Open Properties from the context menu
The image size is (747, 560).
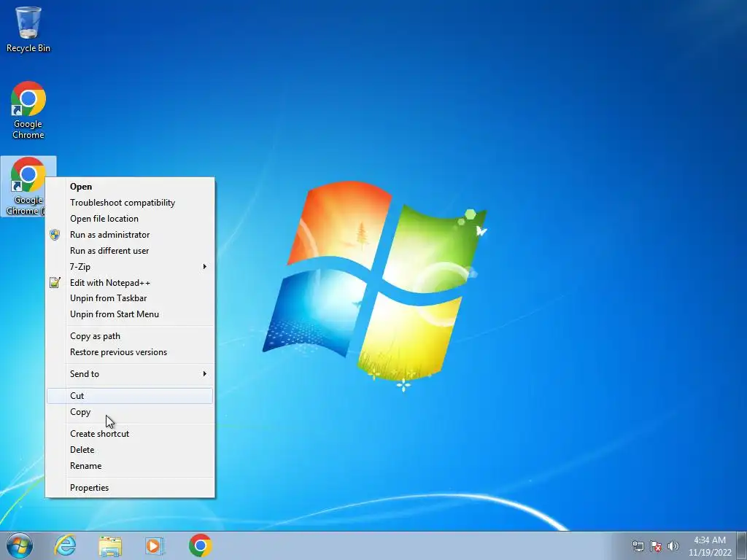click(130, 488)
